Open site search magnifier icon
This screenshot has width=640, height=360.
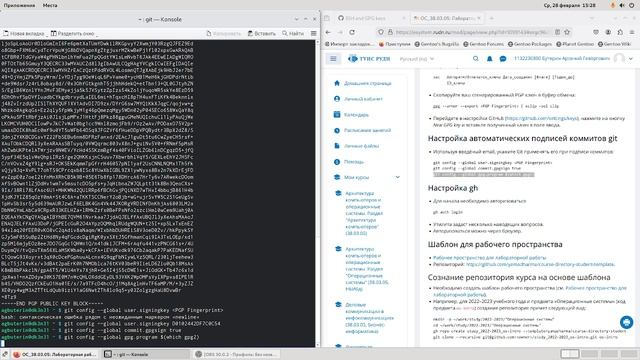[476, 59]
